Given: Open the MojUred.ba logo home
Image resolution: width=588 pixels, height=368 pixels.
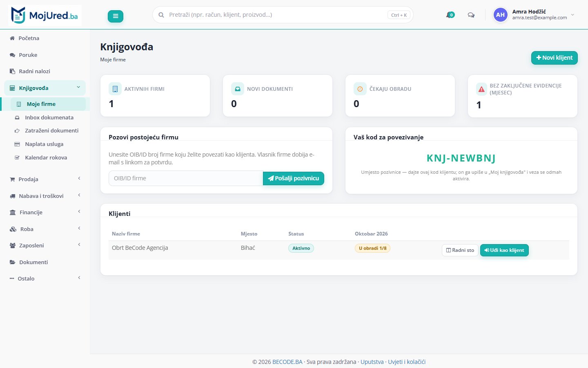Looking at the screenshot, I should coord(45,16).
